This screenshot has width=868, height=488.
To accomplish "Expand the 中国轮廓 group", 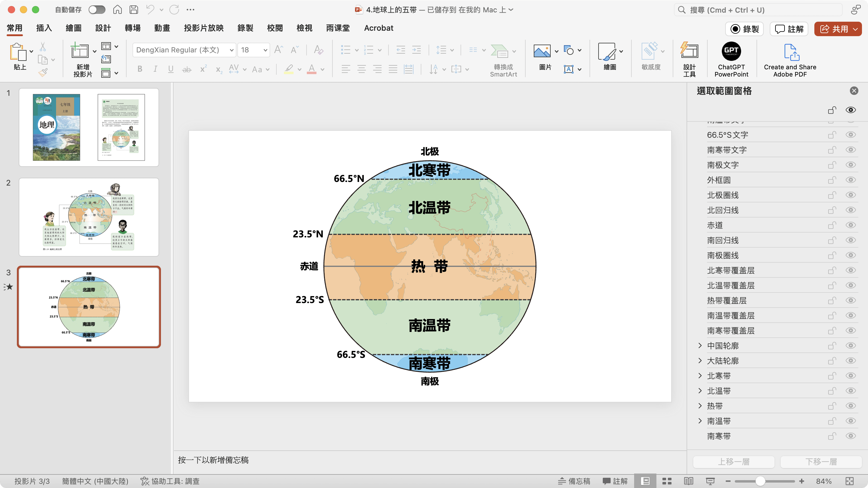I will pyautogui.click(x=700, y=346).
